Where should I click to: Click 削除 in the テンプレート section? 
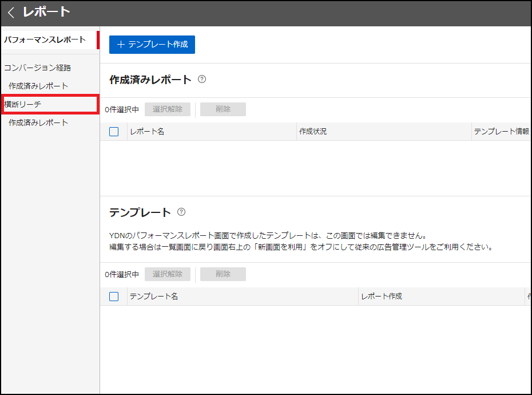[223, 274]
